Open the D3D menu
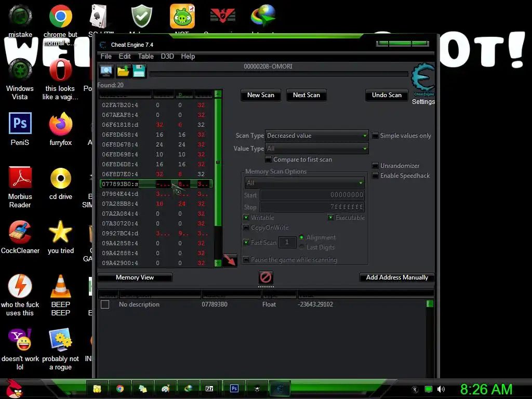Viewport: 532px width, 399px height. tap(167, 56)
